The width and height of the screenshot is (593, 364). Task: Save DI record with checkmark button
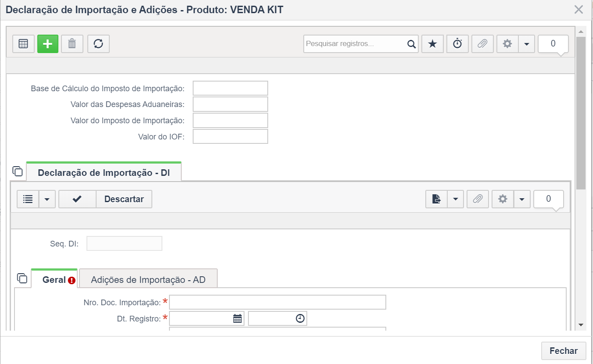[x=77, y=199]
